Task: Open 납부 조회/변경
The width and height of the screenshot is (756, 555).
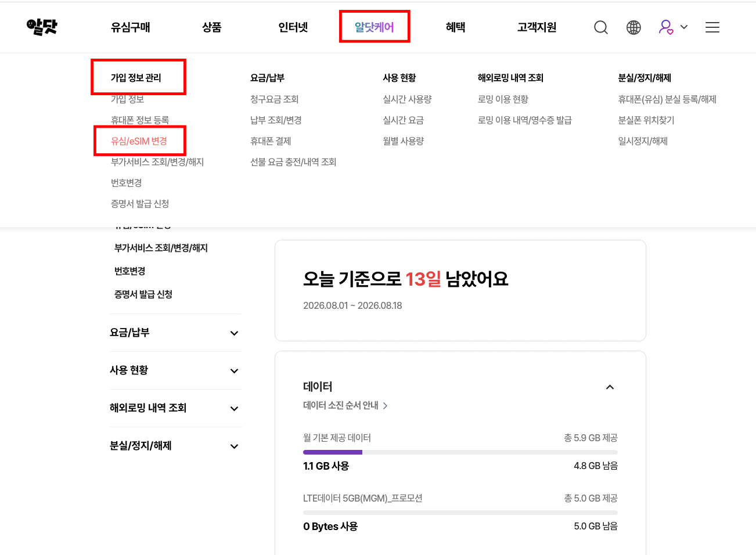Action: tap(276, 120)
